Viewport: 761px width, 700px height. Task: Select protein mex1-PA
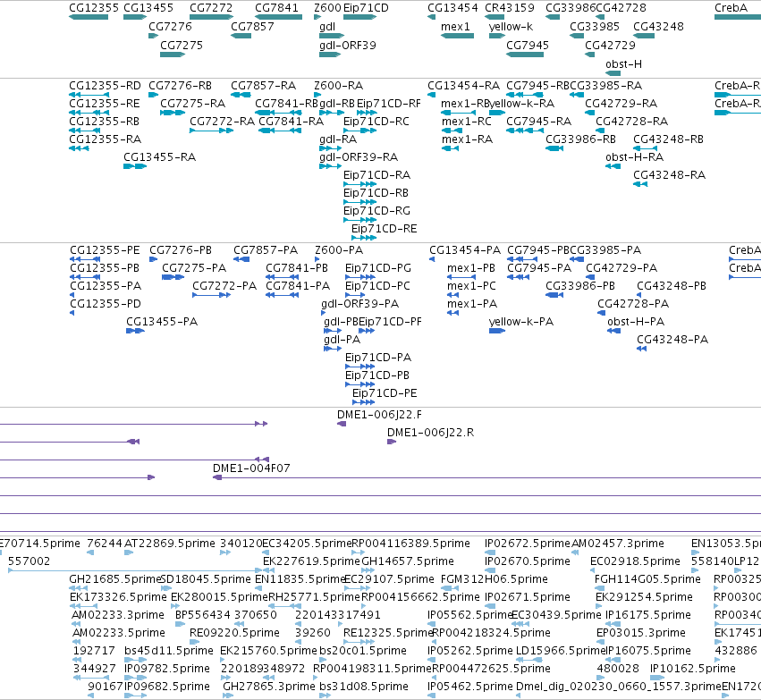[472, 304]
